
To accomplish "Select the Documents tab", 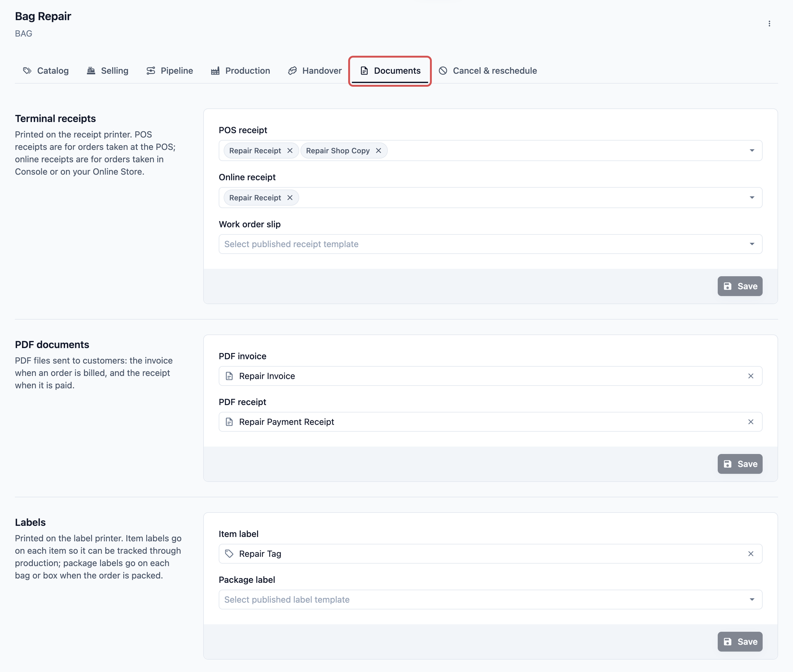I will (390, 71).
